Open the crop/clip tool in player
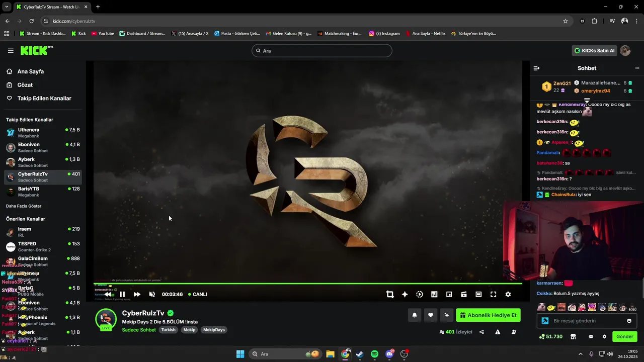Screen dimensions: 644x362 (x=390, y=295)
